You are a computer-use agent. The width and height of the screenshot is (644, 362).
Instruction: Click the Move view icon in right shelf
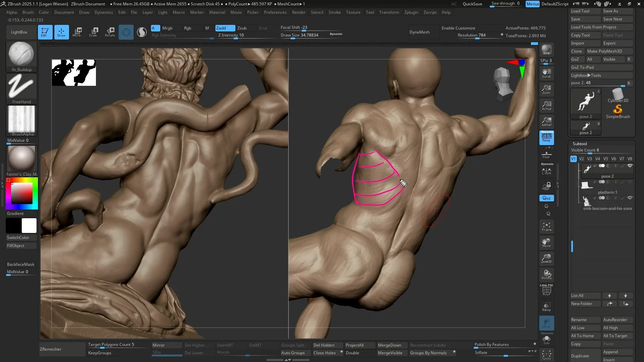546,243
